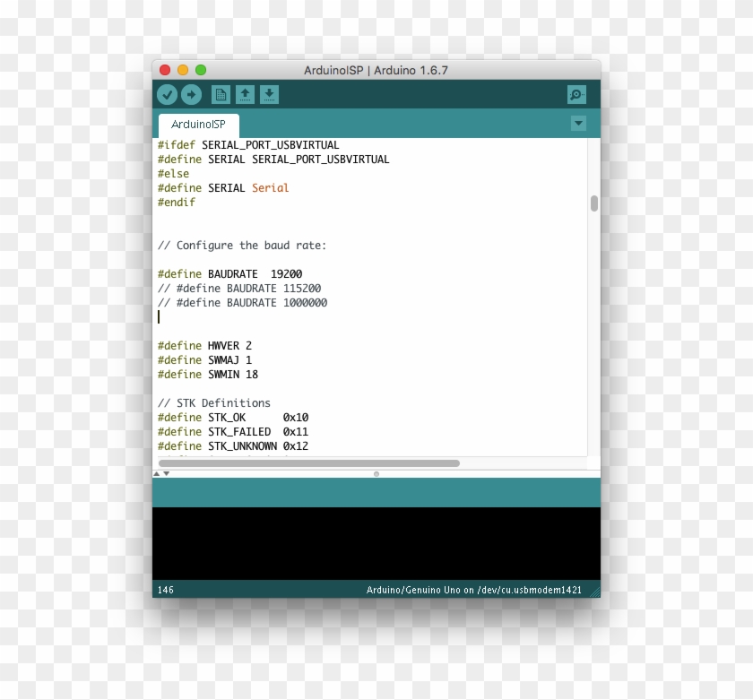The width and height of the screenshot is (753, 700).
Task: Select the ArduinoISP tab
Action: pyautogui.click(x=198, y=125)
